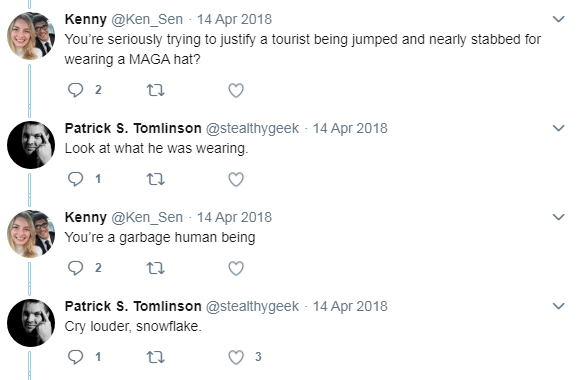Click Patrick S. Tomlinson's avatar on 'Look at' tweet
Screen dimensions: 584x380
click(x=31, y=145)
